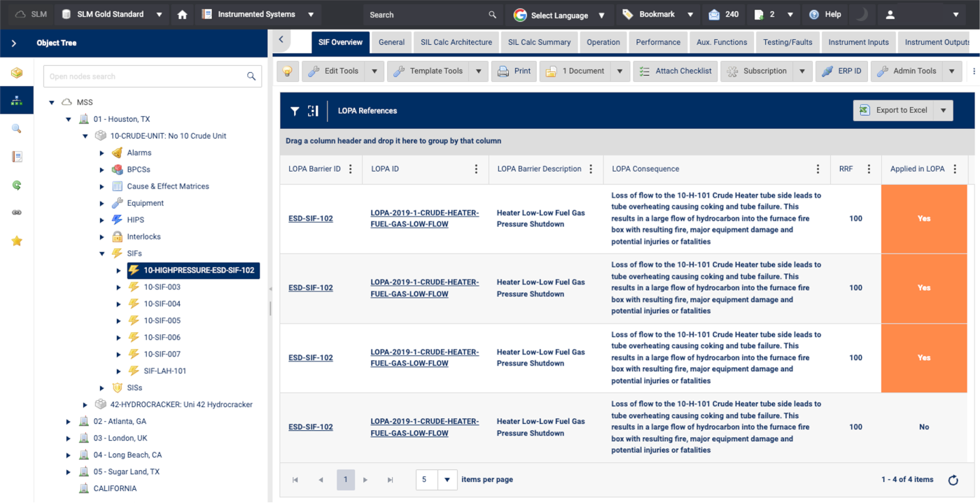
Task: Open the RRF column options menu
Action: tap(869, 169)
